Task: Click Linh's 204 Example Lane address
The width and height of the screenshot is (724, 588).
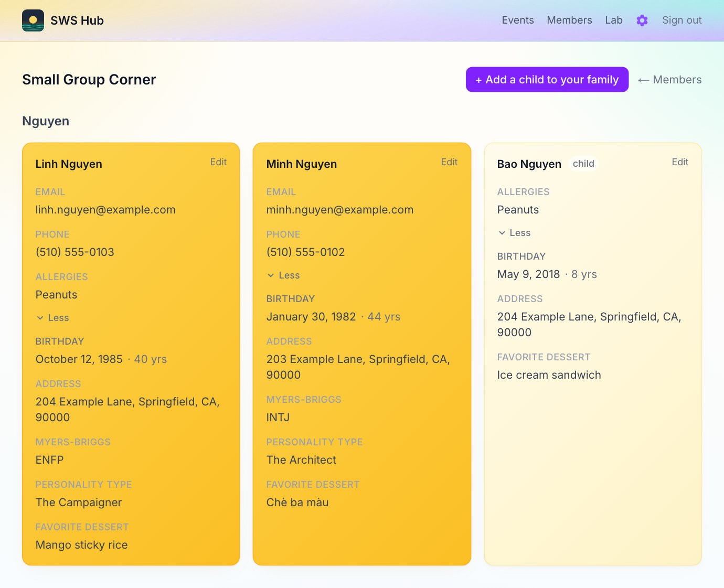Action: point(127,410)
